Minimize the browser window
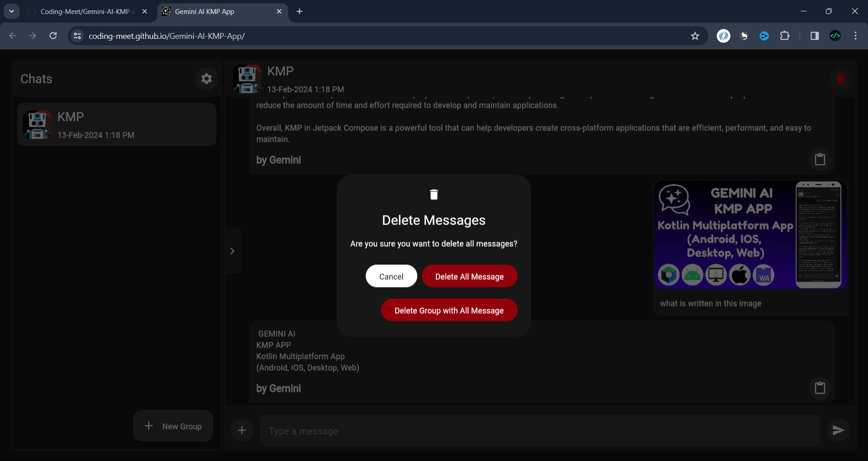Screen dimensions: 868x461 803,11
